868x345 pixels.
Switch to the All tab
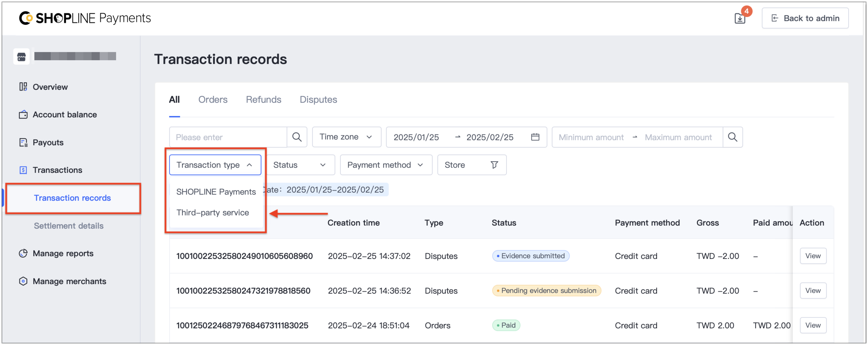pyautogui.click(x=174, y=99)
